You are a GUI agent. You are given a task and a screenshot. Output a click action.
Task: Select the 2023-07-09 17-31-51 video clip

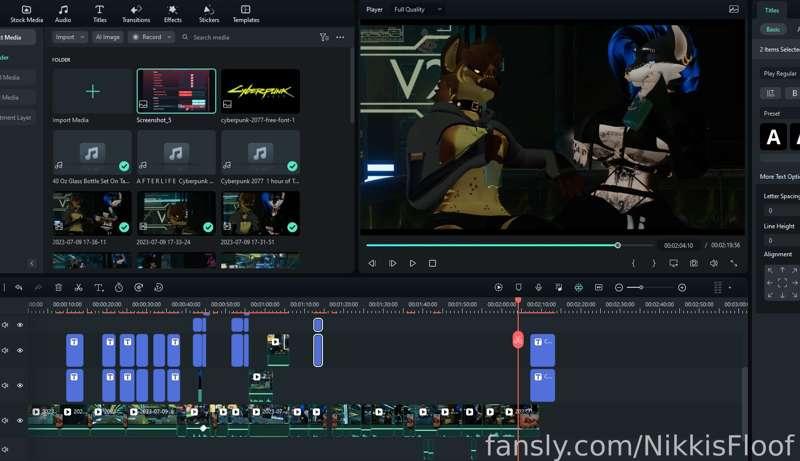click(x=260, y=213)
